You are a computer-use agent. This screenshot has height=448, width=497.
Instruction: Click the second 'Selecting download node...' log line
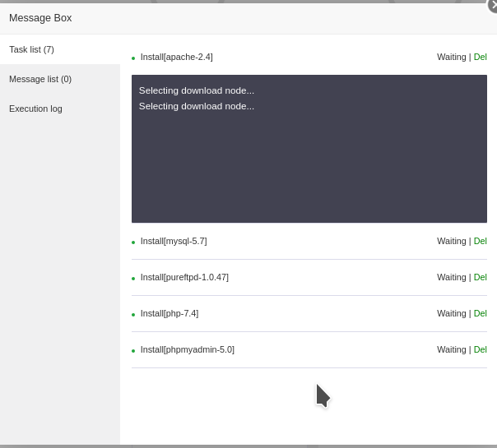point(197,106)
